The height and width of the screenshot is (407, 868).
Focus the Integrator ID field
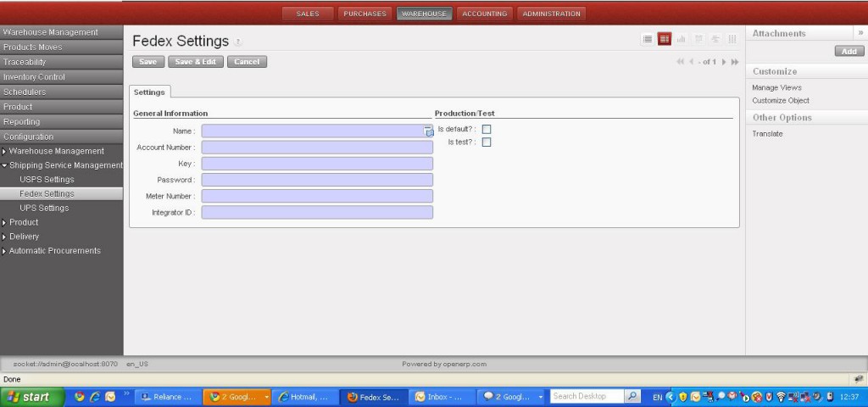click(317, 213)
